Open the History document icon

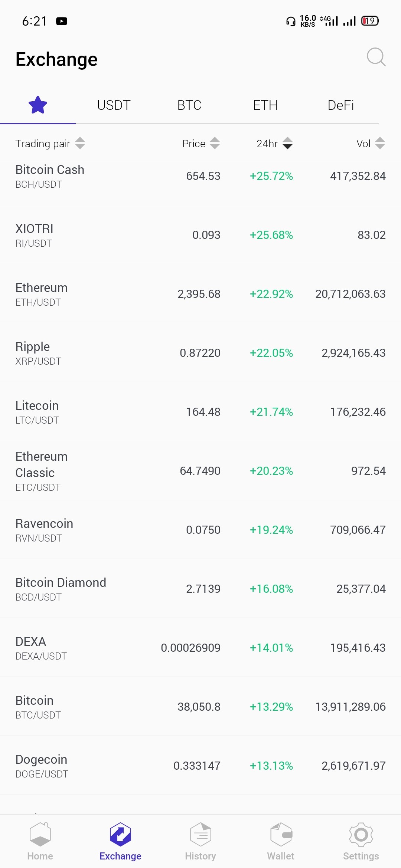200,835
